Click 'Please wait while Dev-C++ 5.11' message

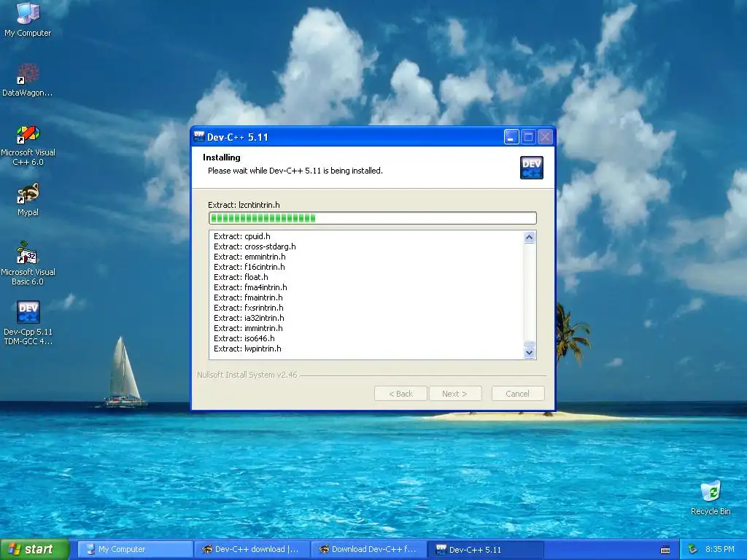[x=295, y=171]
